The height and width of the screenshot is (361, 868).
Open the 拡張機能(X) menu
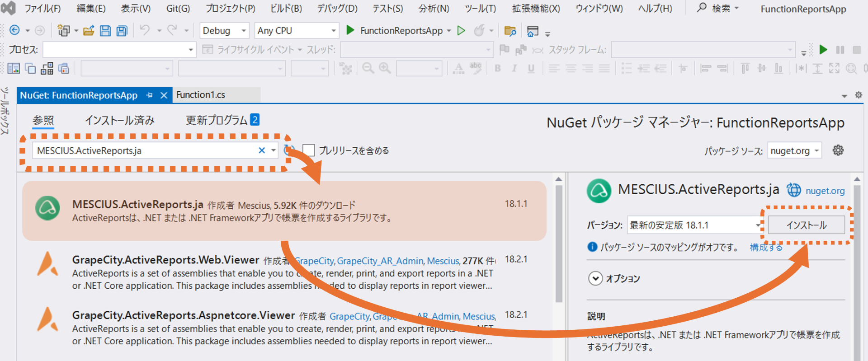coord(536,8)
